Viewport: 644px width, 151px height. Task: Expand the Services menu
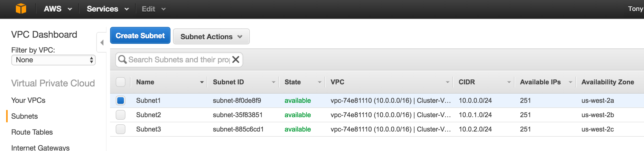point(108,9)
